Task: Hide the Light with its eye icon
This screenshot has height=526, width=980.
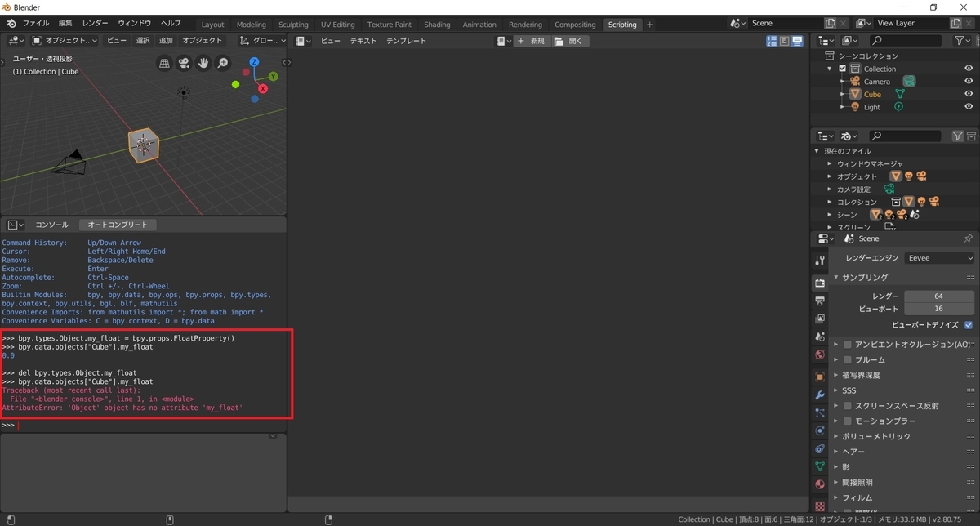Action: pyautogui.click(x=969, y=107)
